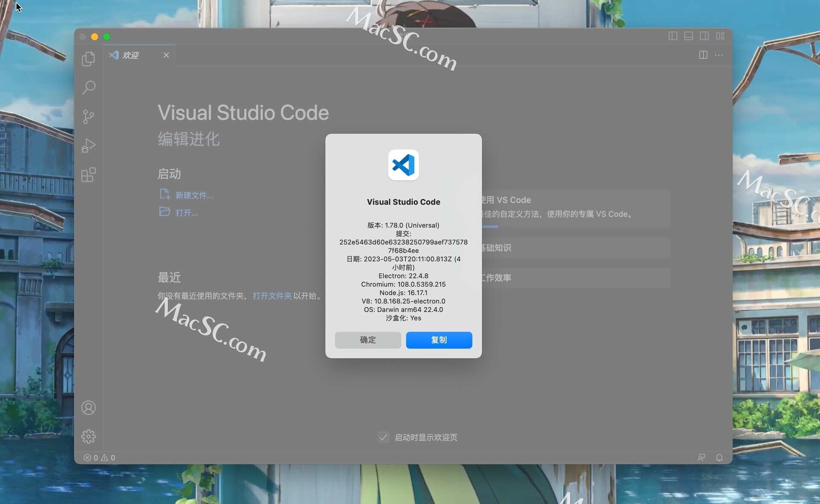This screenshot has height=504, width=820.
Task: Open the 使用 VS Code walkthrough card
Action: pos(576,208)
